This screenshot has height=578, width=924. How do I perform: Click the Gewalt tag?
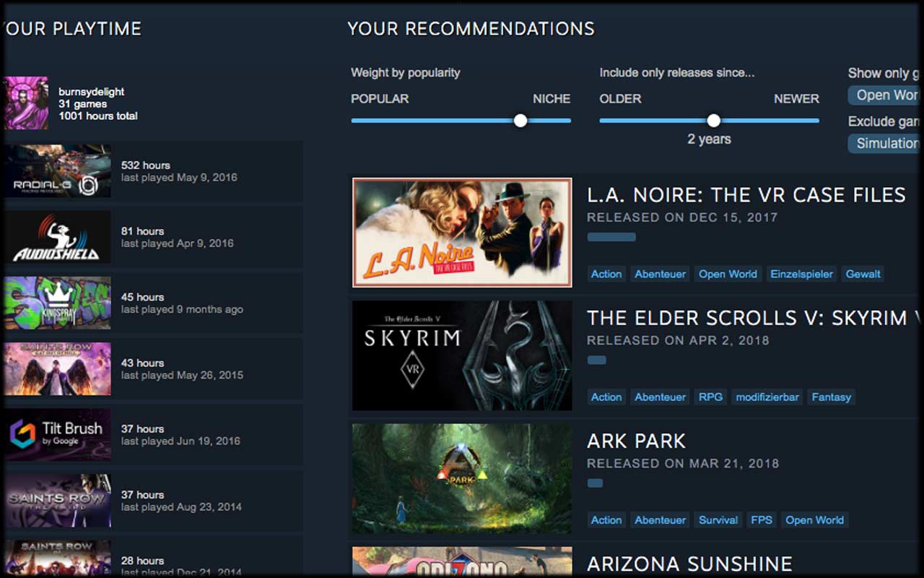863,274
